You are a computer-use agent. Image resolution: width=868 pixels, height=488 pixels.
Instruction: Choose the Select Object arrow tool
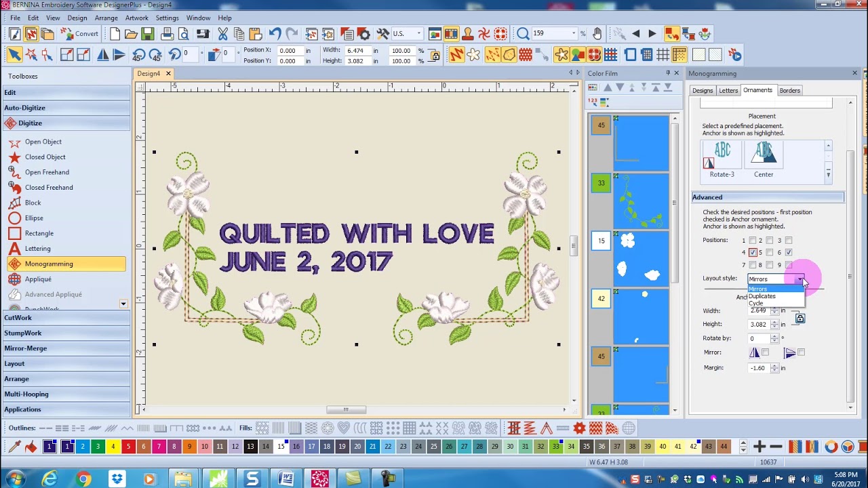pyautogui.click(x=14, y=55)
